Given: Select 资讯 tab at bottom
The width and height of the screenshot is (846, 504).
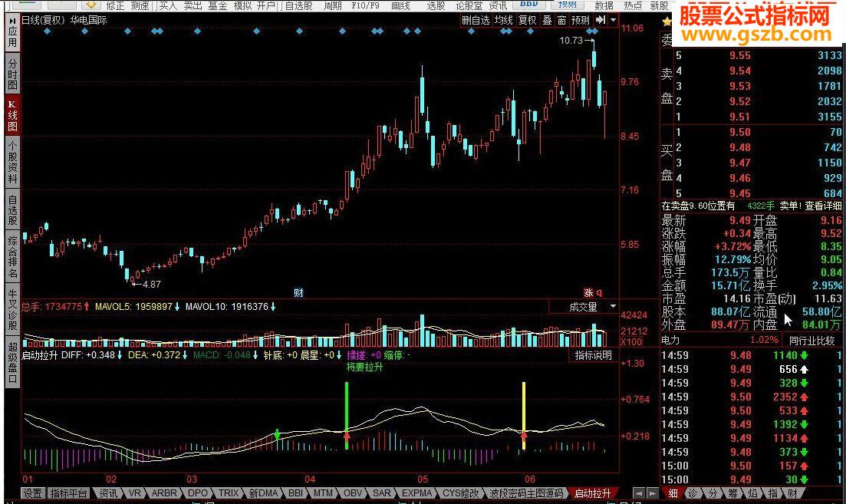Looking at the screenshot, I should click(108, 493).
